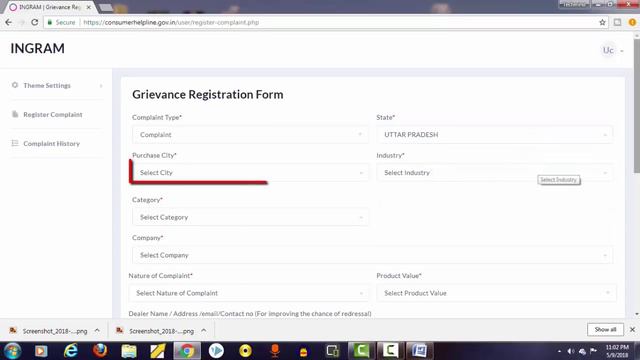Switch to Chrome in the taskbar
Viewport: 640px width, 360px height.
click(187, 351)
